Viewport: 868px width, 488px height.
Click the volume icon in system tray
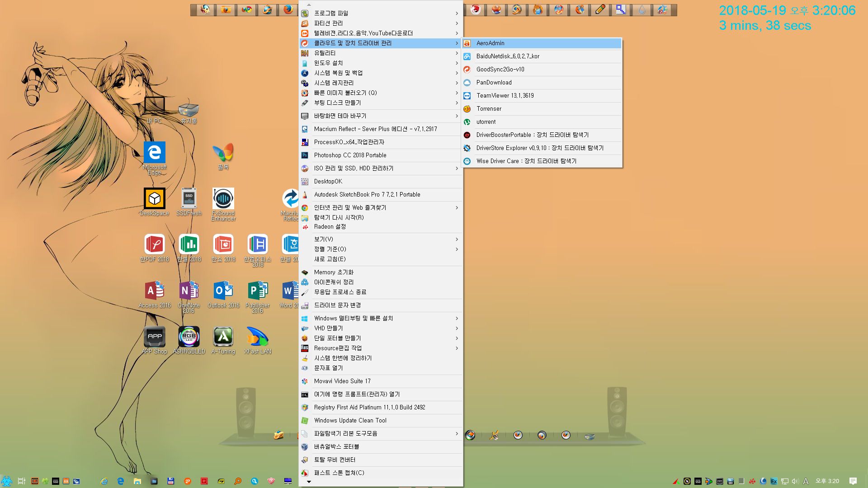coord(795,481)
